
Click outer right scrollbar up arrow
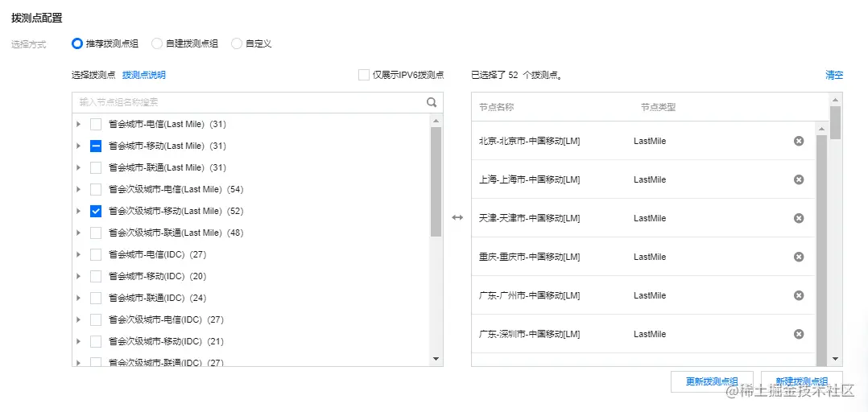tap(835, 100)
